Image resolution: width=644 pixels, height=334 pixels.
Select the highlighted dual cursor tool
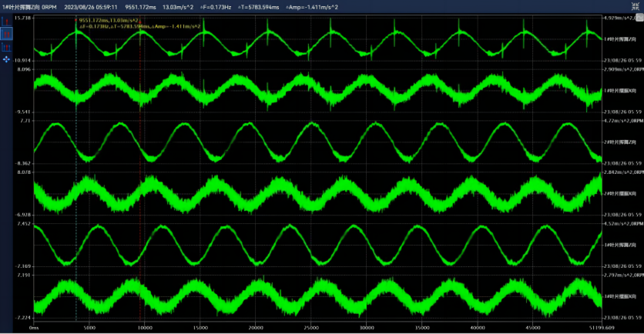pyautogui.click(x=8, y=34)
